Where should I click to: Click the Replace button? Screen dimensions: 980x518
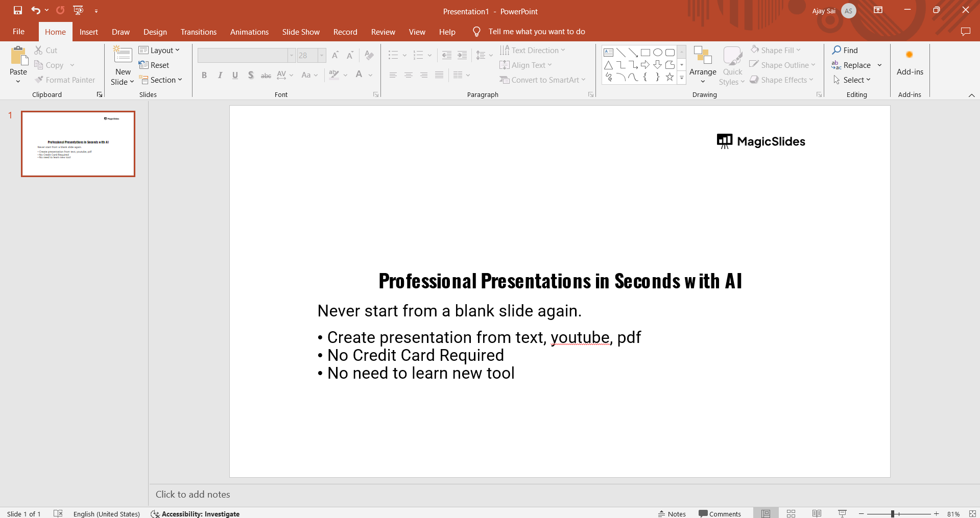(x=852, y=65)
